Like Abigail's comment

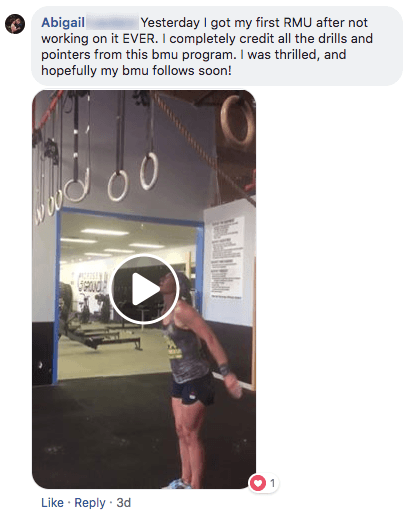[52, 503]
